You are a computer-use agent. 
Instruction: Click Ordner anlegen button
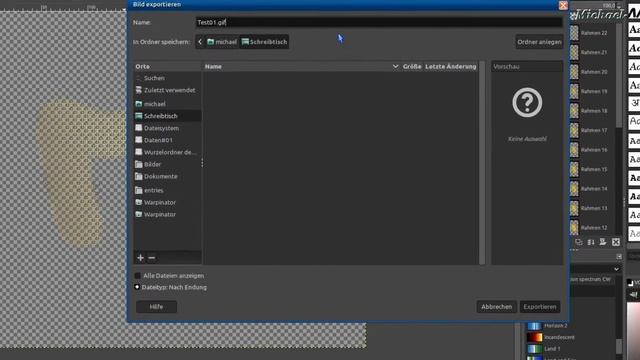coord(539,42)
